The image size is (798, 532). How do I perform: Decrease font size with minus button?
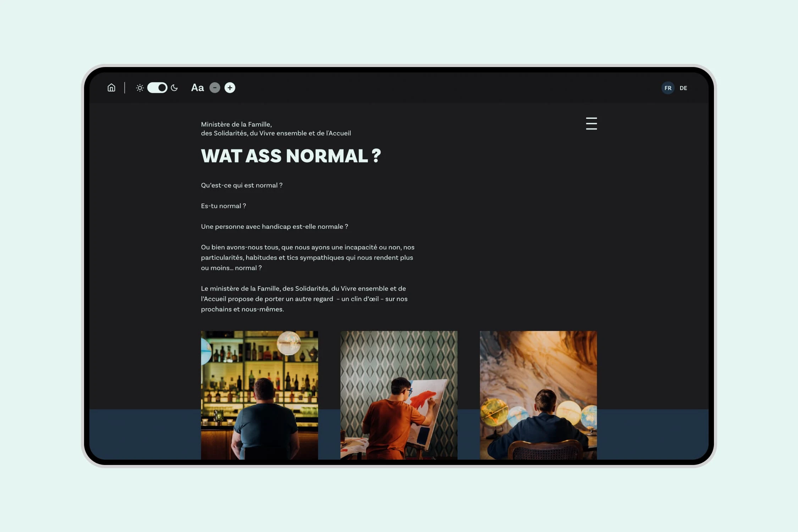(x=215, y=88)
